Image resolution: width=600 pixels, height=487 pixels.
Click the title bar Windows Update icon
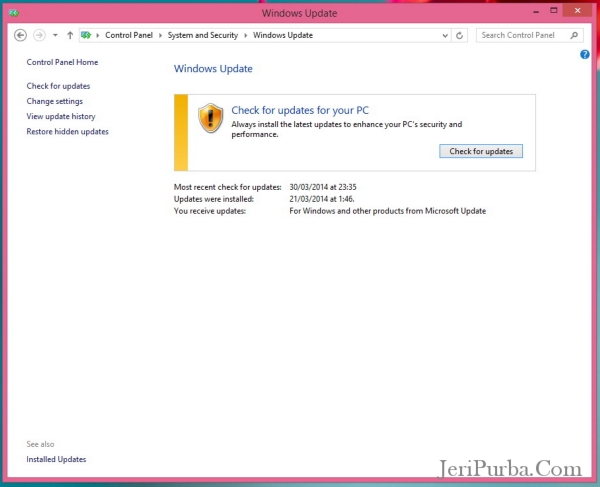[x=14, y=13]
